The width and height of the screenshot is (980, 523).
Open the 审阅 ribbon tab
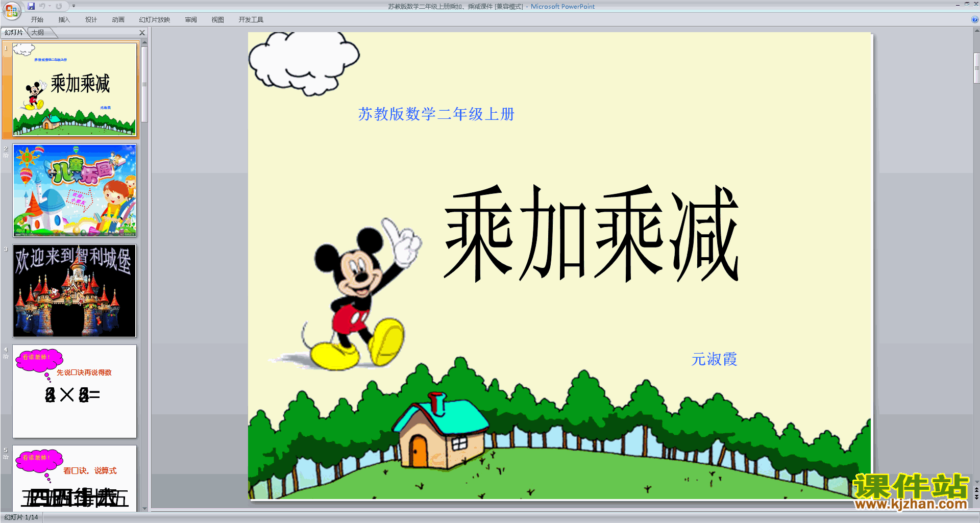191,20
